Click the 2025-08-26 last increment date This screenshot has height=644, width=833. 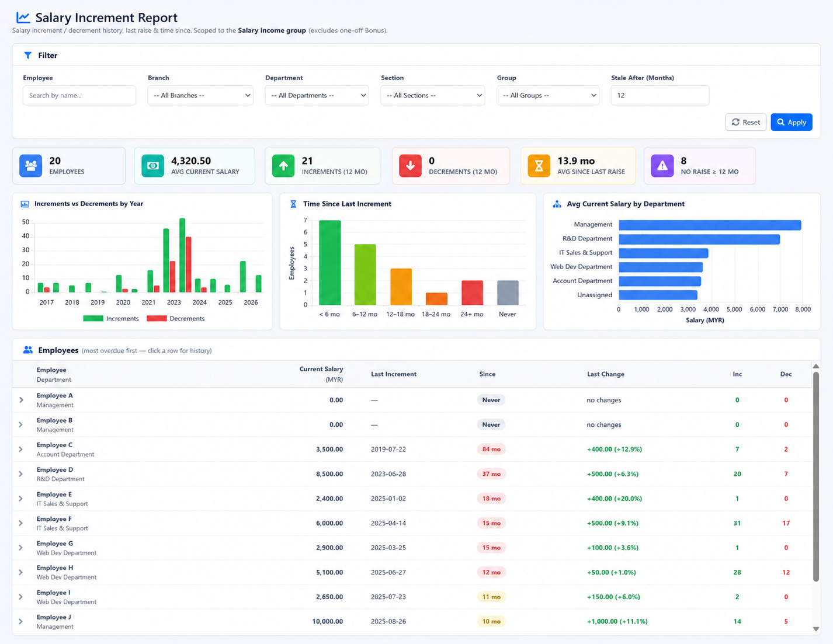click(388, 621)
